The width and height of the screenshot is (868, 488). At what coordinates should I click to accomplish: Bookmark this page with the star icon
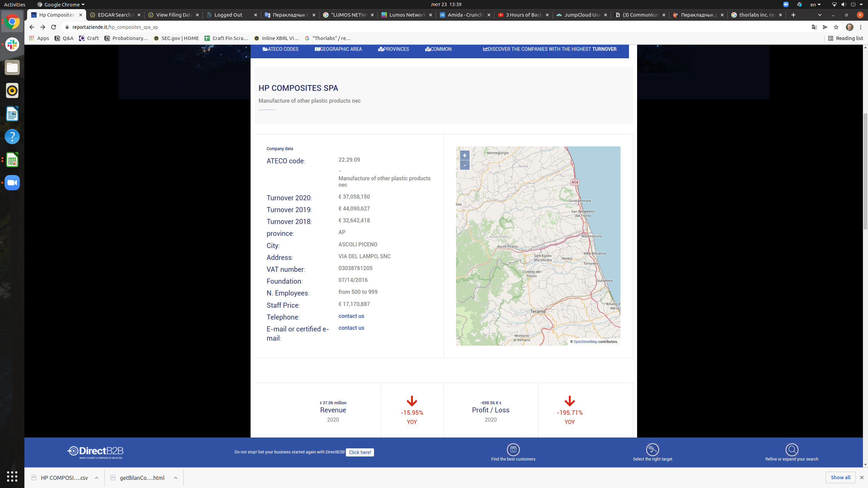tap(836, 27)
